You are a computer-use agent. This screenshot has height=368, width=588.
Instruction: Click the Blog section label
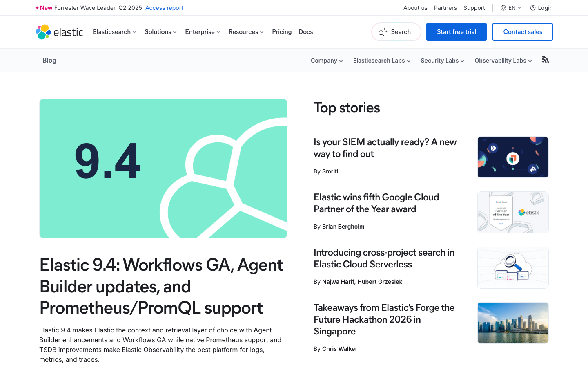click(x=49, y=60)
